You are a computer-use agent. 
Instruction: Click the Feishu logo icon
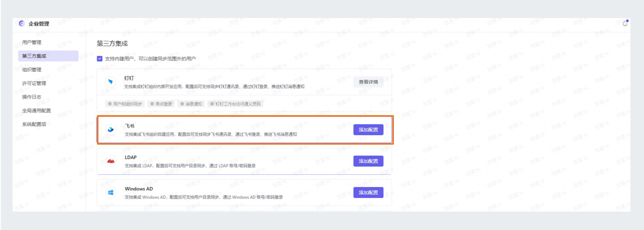pos(110,130)
